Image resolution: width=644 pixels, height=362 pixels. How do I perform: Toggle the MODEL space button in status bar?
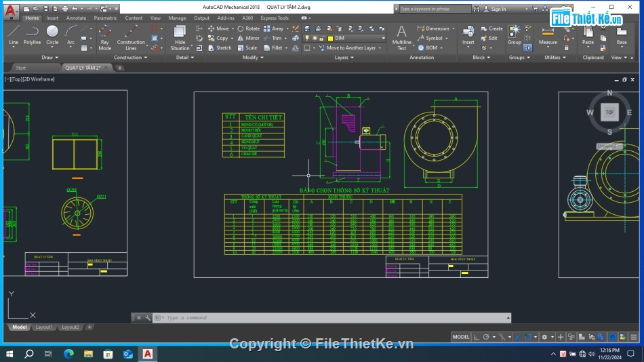click(x=460, y=337)
